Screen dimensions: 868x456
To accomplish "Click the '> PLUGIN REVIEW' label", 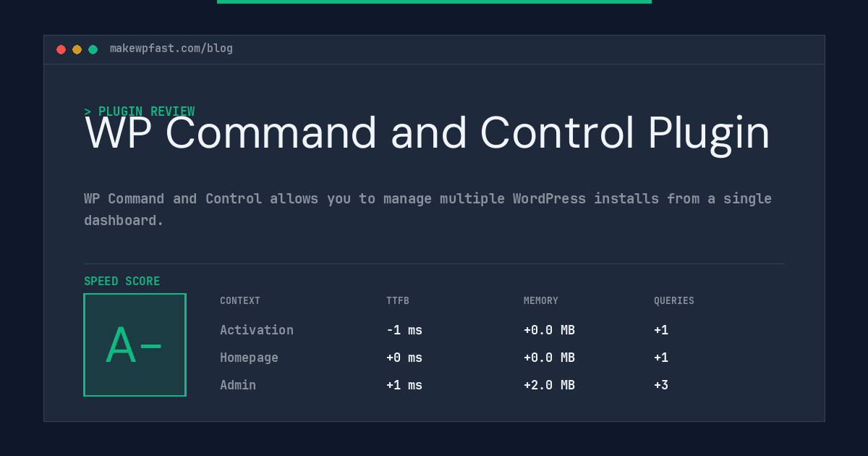I will [140, 111].
